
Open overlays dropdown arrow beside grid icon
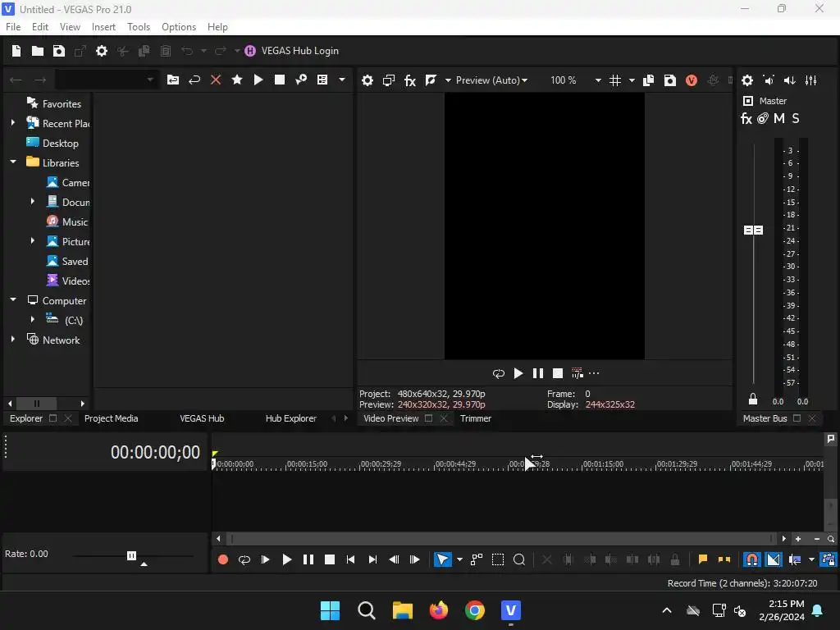tap(632, 80)
